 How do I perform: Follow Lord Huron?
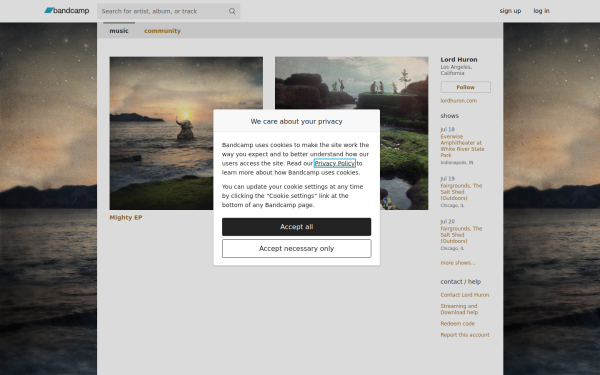465,87
